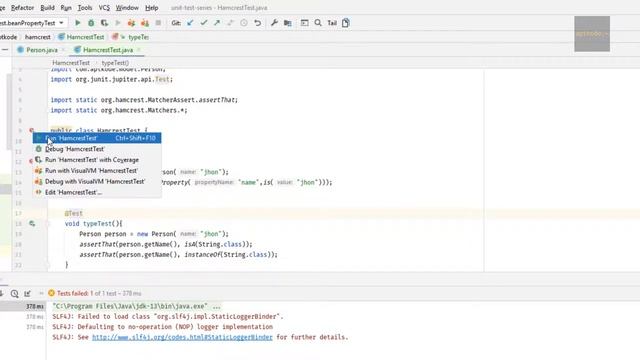
Task: Select Debug 'HamcrestTest' menu entry
Action: pos(97,149)
